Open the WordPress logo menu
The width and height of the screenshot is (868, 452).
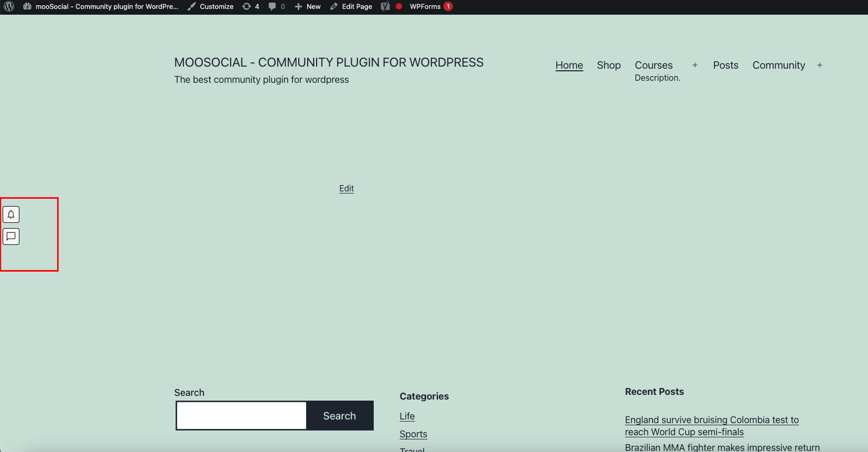pos(9,7)
